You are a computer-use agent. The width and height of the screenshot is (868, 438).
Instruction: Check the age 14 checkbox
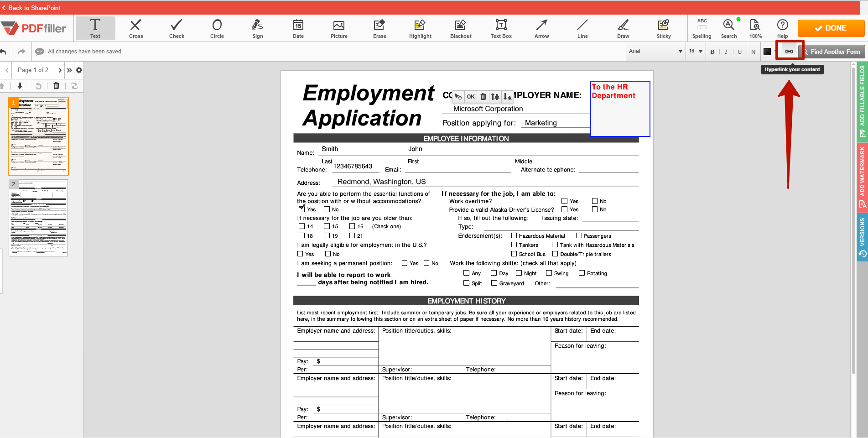tap(301, 226)
